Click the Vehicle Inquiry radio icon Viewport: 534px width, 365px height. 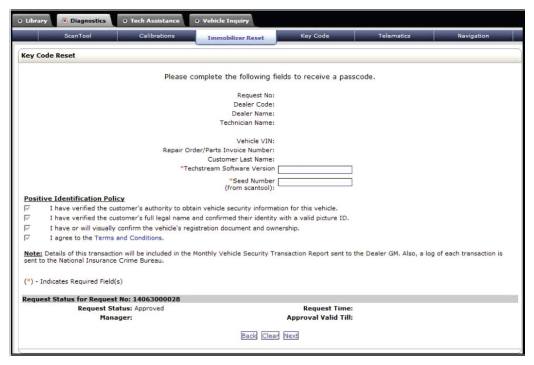tap(197, 21)
